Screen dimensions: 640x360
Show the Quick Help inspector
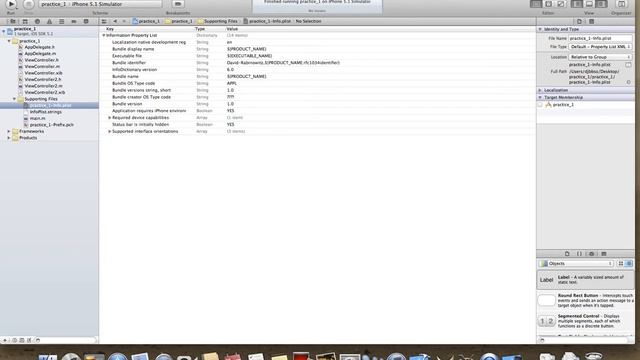[591, 21]
